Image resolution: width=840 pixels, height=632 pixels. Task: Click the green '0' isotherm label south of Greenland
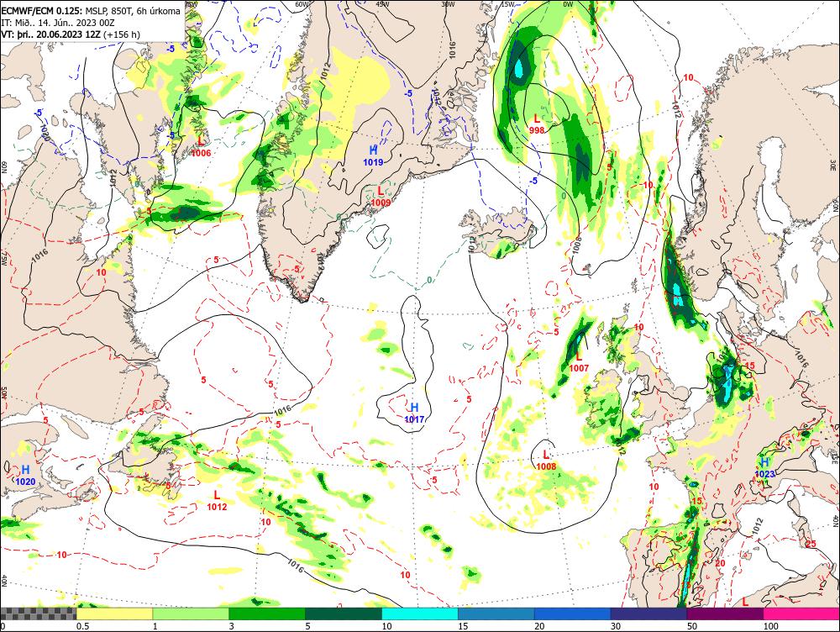[x=429, y=281]
